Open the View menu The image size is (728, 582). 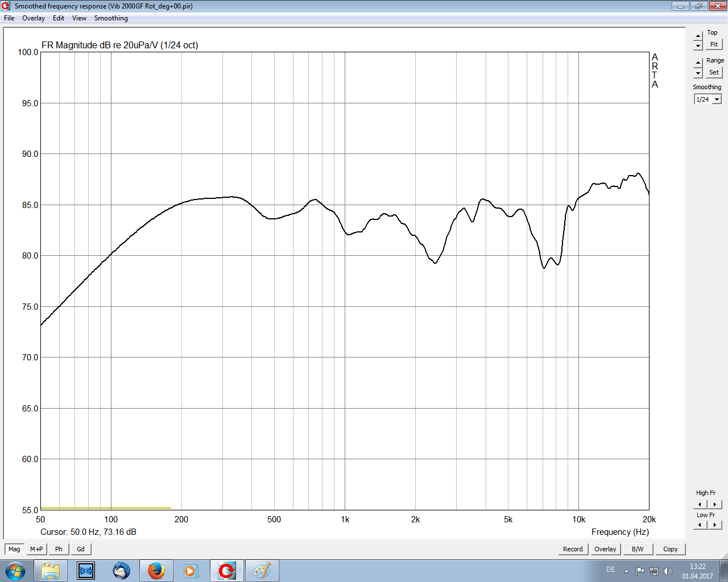tap(79, 18)
